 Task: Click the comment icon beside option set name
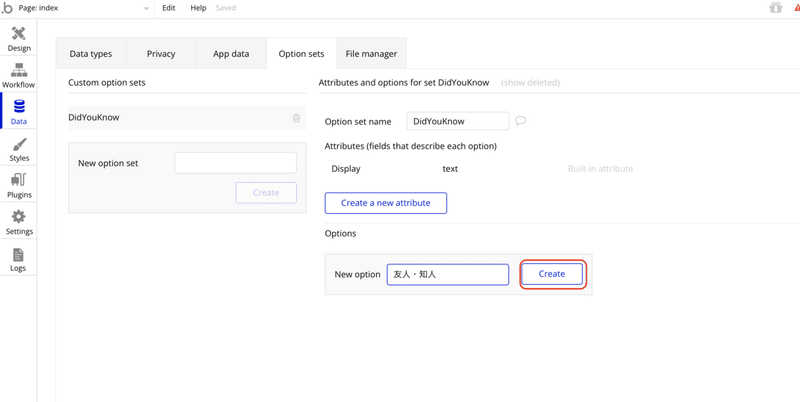[521, 121]
